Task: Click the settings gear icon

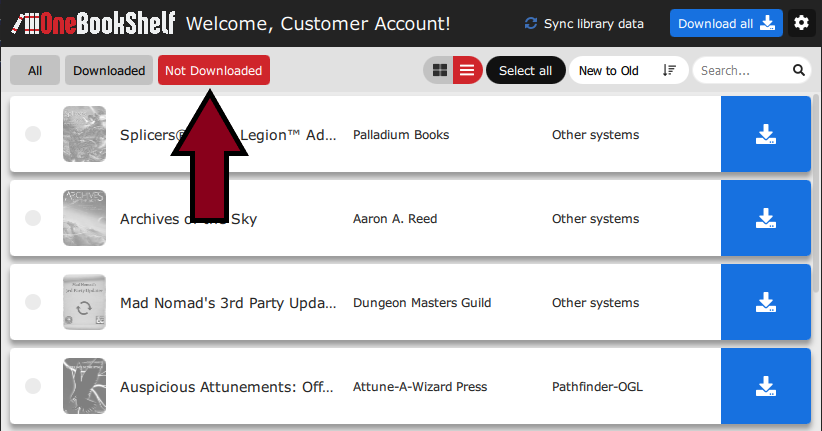Action: pyautogui.click(x=801, y=23)
